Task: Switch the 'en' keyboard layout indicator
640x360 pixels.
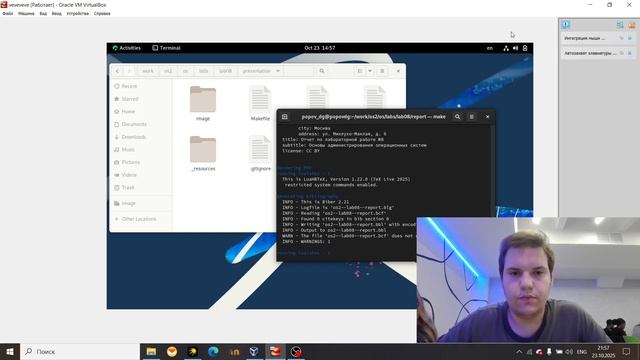Action: tap(489, 48)
